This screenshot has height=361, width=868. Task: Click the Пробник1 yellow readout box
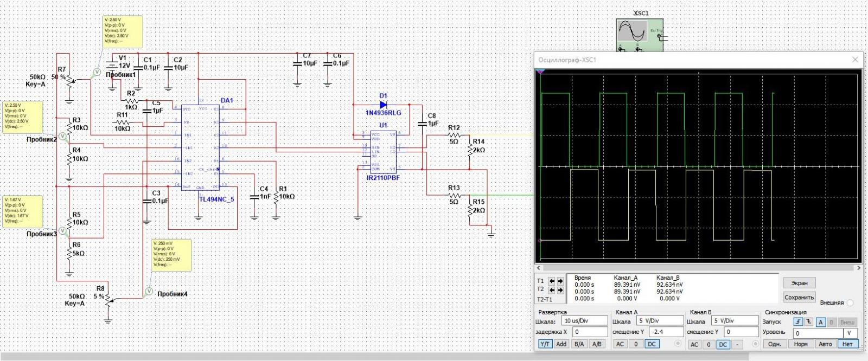point(123,31)
